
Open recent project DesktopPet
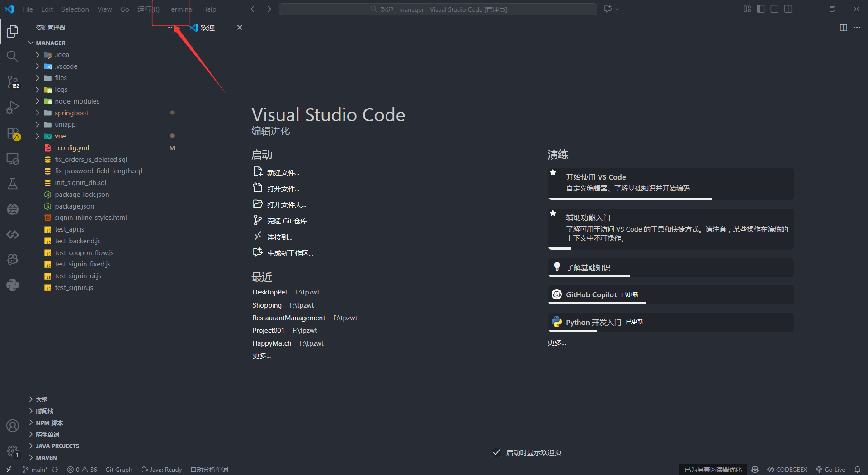(270, 292)
